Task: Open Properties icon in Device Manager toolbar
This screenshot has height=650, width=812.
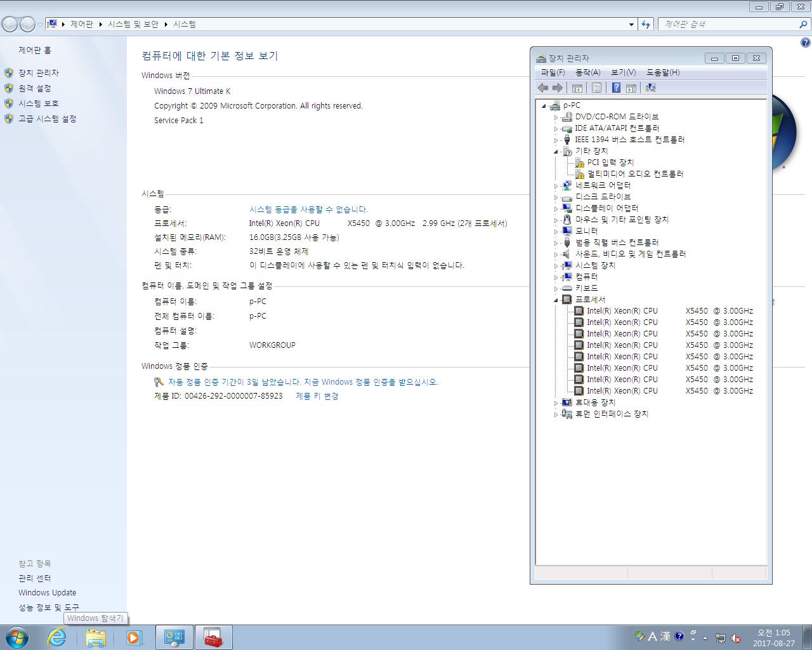Action: click(x=596, y=88)
